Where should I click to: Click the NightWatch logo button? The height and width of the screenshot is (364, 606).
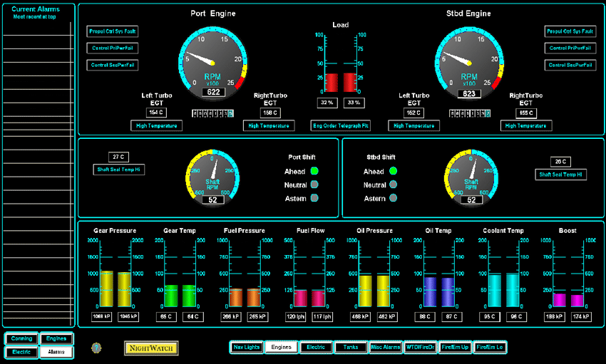click(x=150, y=348)
